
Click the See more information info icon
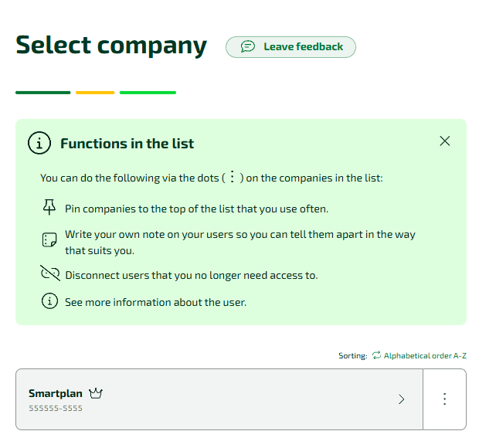click(x=49, y=301)
